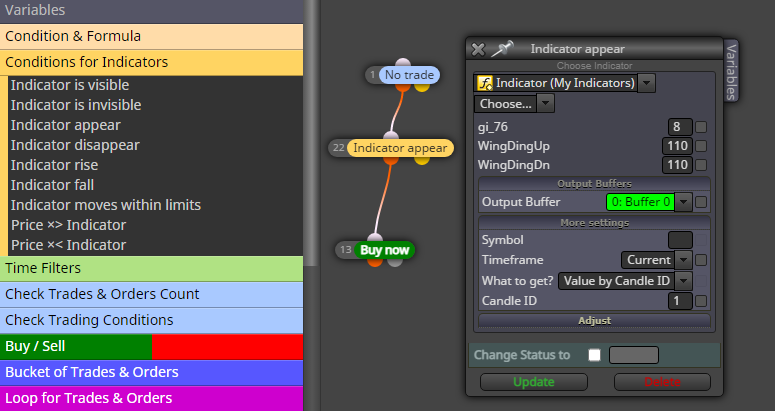Image resolution: width=775 pixels, height=411 pixels.
Task: Choose Indicator fall condition
Action: (x=52, y=185)
